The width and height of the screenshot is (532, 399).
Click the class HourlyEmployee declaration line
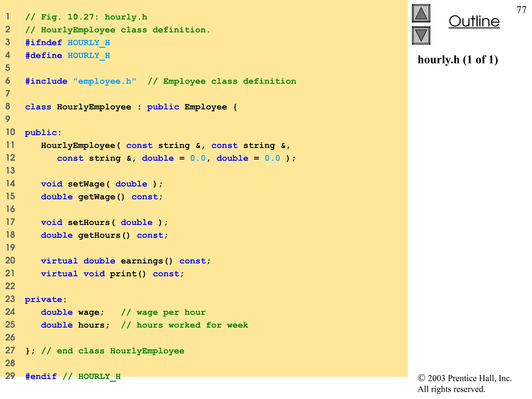point(131,107)
